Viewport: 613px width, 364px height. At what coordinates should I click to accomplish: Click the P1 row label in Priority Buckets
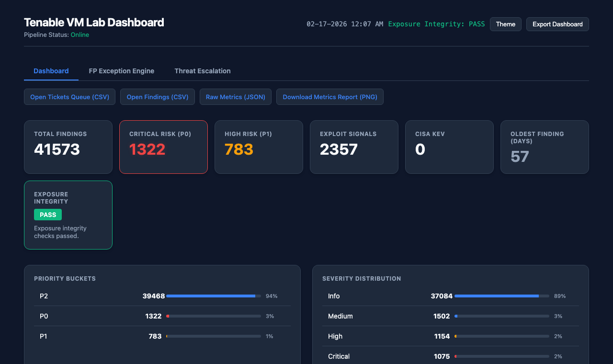coord(44,336)
